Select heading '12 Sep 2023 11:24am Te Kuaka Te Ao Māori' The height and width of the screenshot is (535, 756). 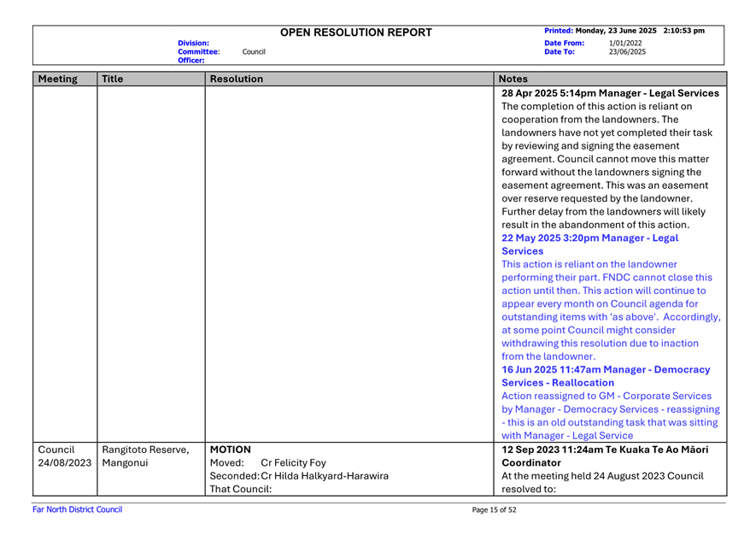(605, 450)
